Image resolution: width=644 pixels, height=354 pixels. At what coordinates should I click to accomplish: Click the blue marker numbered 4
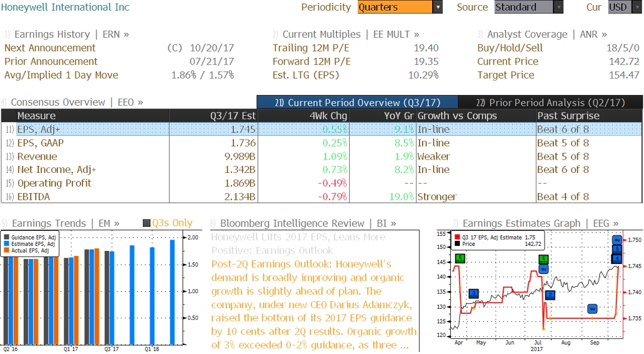(x=617, y=258)
